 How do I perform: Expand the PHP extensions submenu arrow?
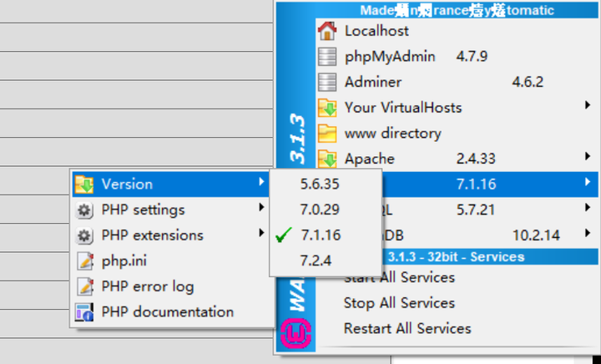tap(261, 235)
